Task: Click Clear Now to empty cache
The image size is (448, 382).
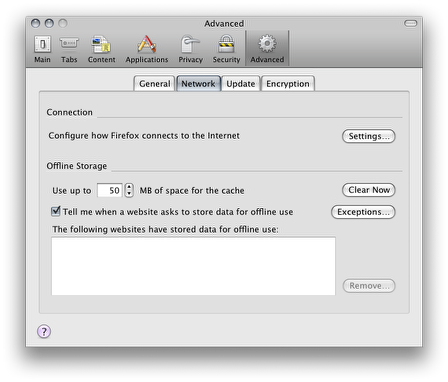Action: (369, 190)
